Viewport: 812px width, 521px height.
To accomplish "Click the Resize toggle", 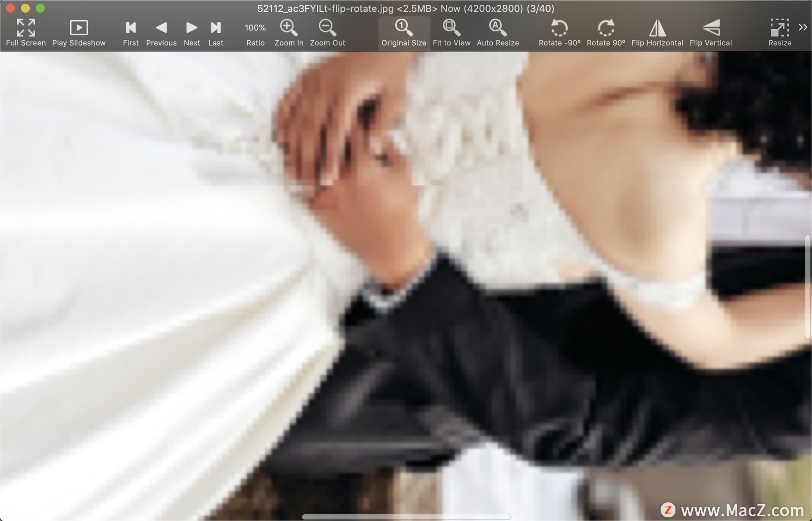I will 779,33.
